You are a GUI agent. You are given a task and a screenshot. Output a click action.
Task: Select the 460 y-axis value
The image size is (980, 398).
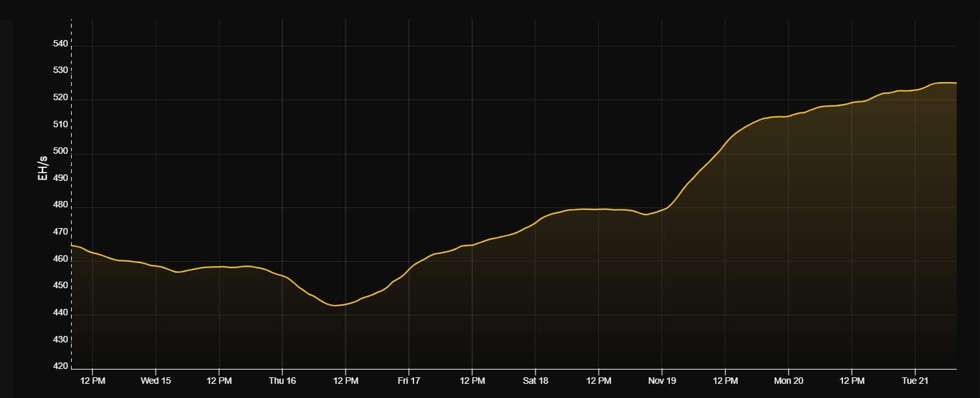[60, 259]
